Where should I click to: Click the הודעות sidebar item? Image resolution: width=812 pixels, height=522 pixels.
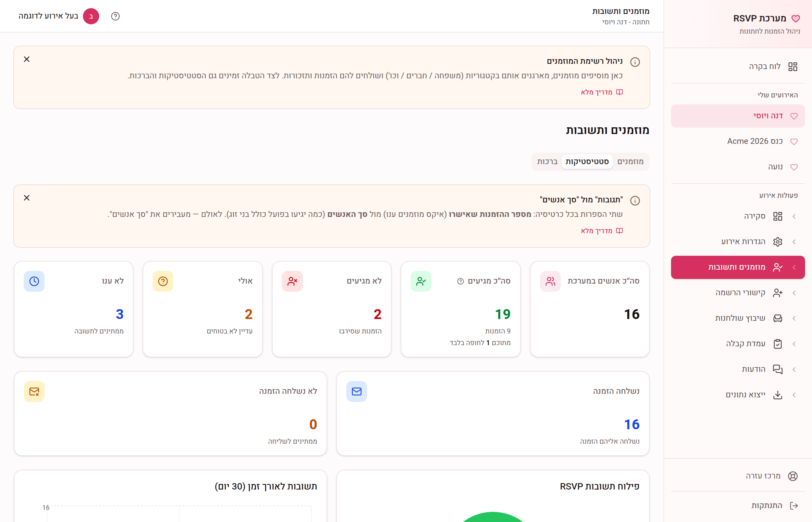pyautogui.click(x=738, y=369)
